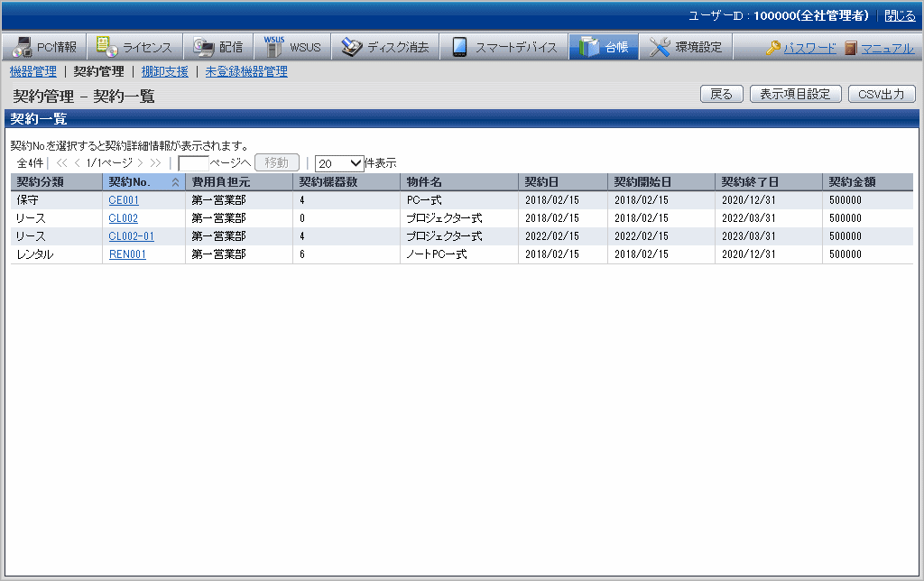The width and height of the screenshot is (924, 581).
Task: Switch to 機器管理 submenu
Action: tap(32, 71)
